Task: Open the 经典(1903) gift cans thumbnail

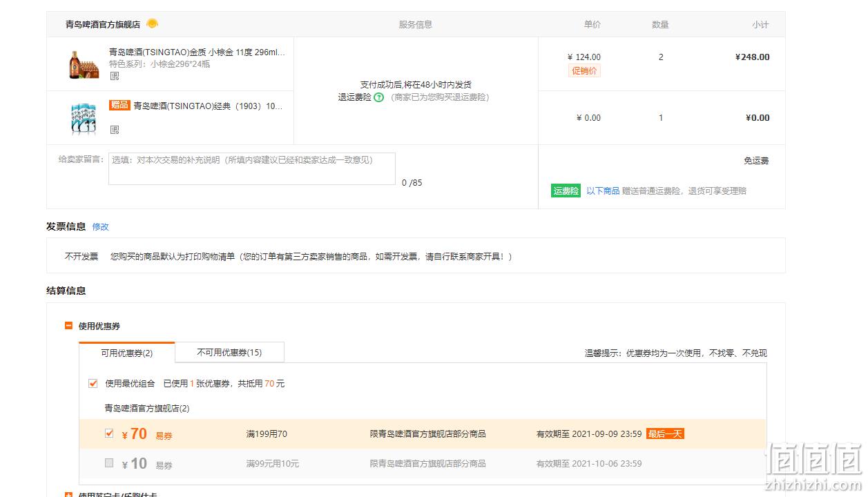Action: click(83, 117)
